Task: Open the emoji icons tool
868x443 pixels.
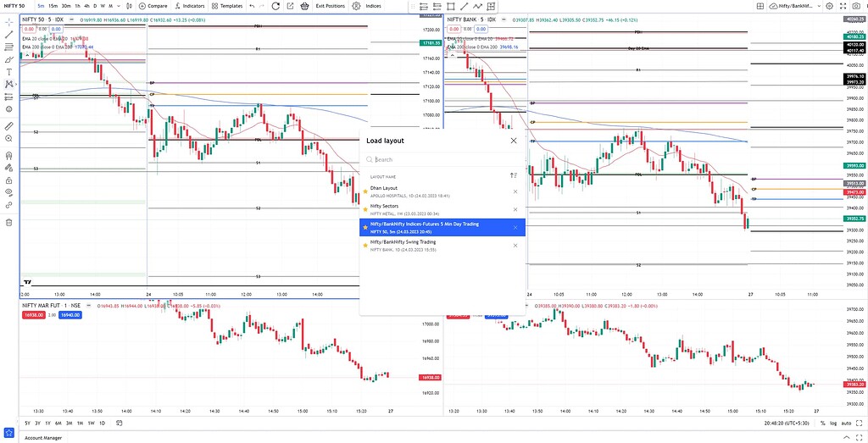Action: (x=8, y=109)
